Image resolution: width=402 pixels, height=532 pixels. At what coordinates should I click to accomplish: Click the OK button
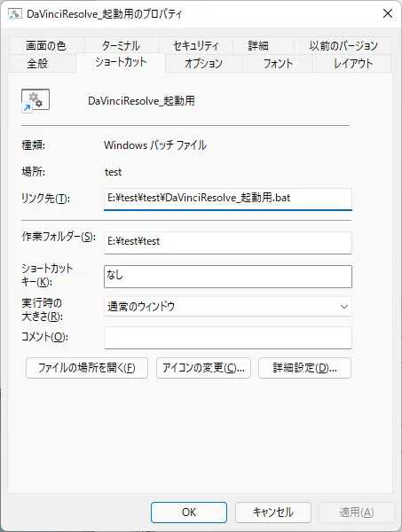[189, 512]
